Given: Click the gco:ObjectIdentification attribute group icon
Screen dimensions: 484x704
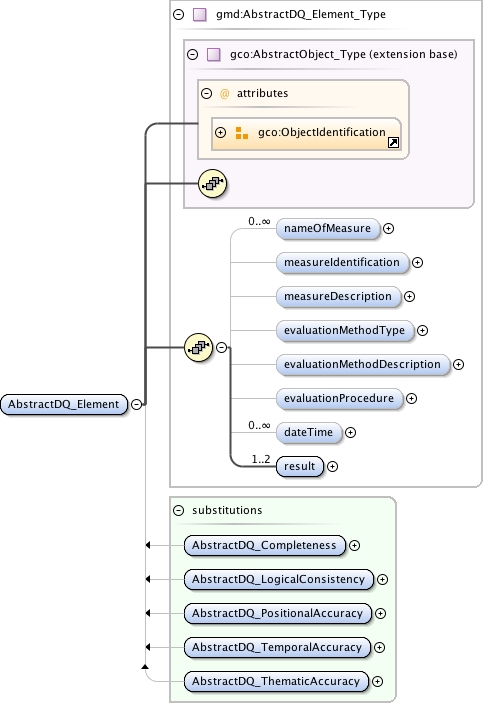Looking at the screenshot, I should [x=242, y=133].
